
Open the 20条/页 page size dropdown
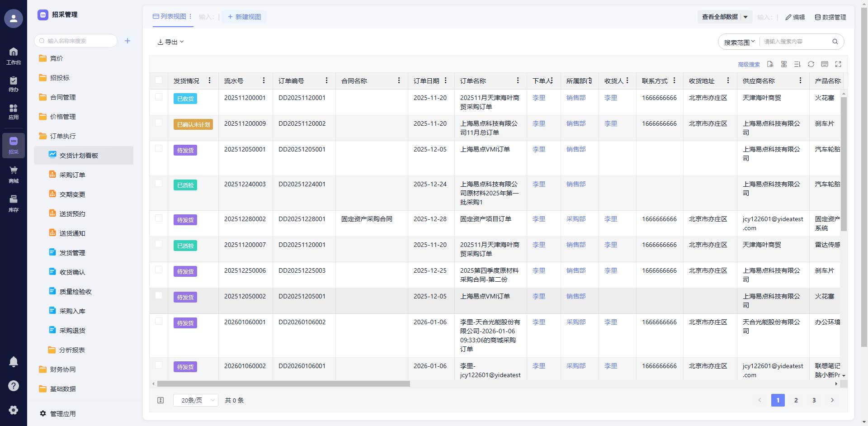coord(196,400)
